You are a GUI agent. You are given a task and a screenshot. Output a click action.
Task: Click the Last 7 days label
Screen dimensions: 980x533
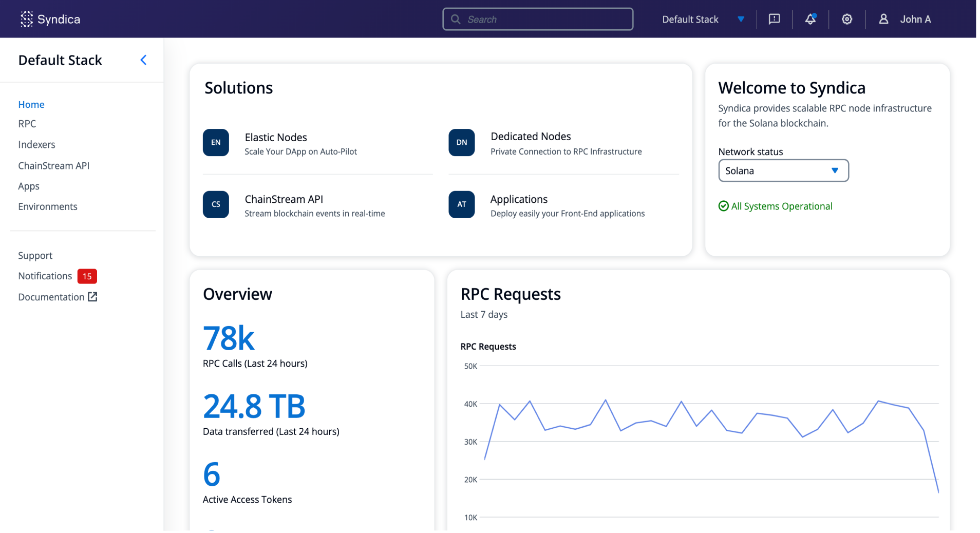pos(484,314)
